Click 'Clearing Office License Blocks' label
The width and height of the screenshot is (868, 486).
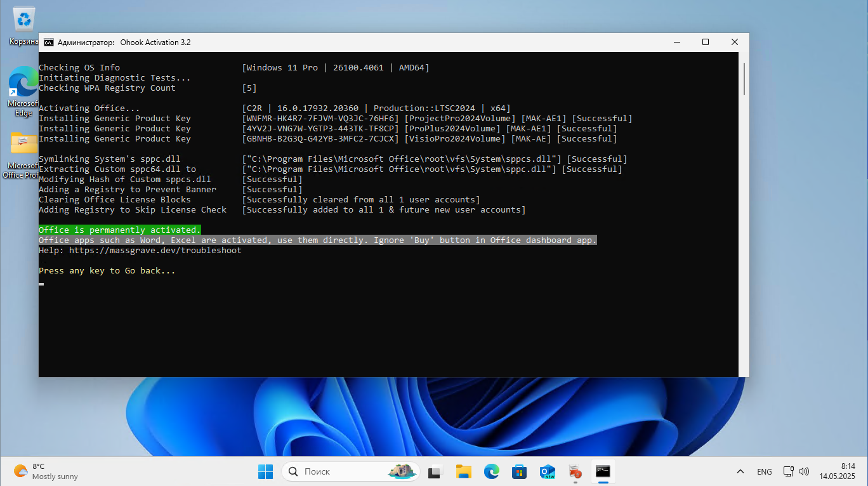(115, 200)
